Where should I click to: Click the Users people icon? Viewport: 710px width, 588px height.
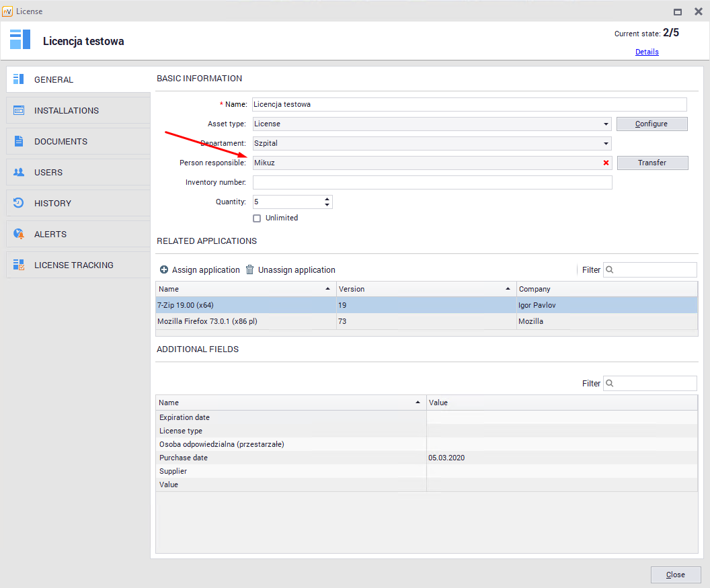pyautogui.click(x=19, y=172)
